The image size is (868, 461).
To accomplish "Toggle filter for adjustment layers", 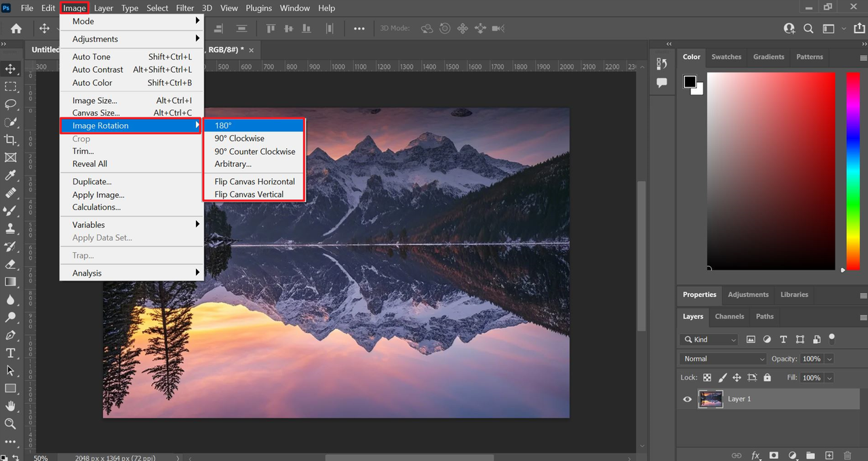I will coord(767,340).
